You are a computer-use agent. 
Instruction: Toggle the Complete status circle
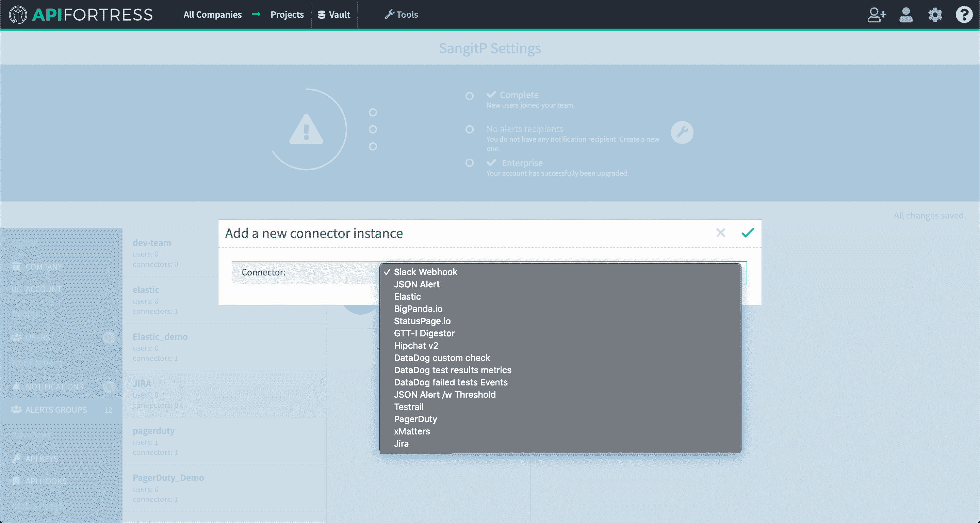click(x=469, y=96)
